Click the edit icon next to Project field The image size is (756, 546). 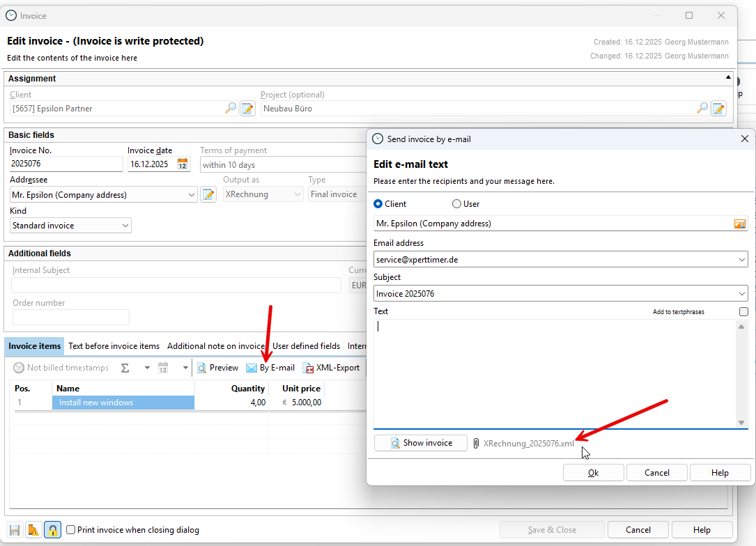click(x=718, y=108)
